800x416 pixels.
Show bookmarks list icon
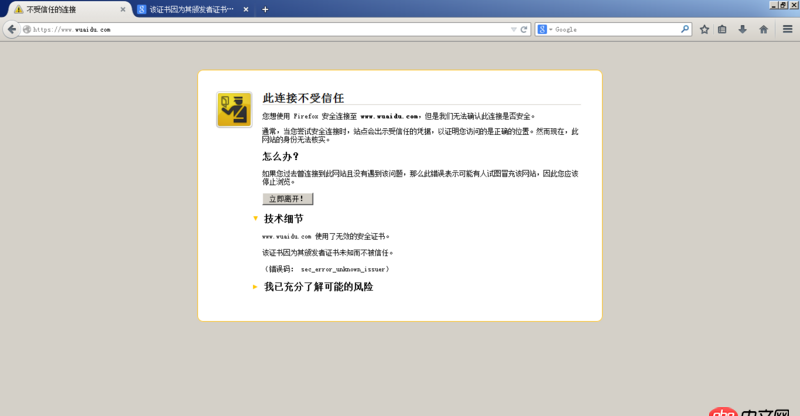[722, 30]
